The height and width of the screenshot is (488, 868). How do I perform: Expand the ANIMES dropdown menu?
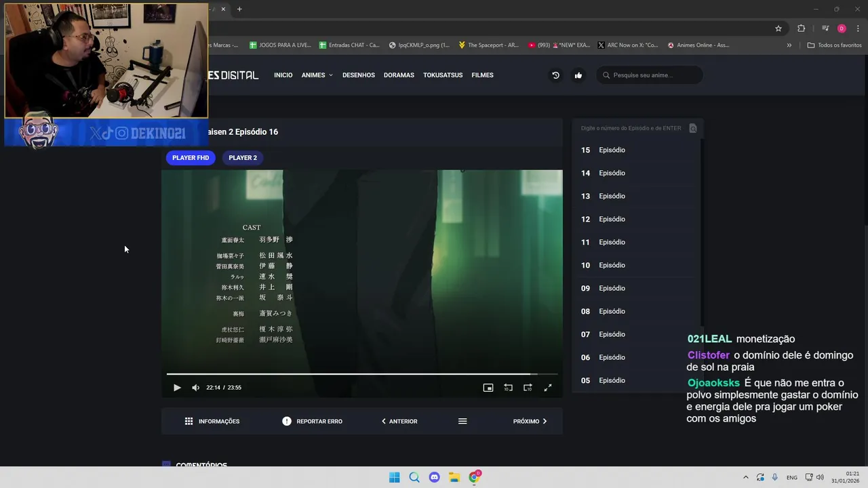317,75
